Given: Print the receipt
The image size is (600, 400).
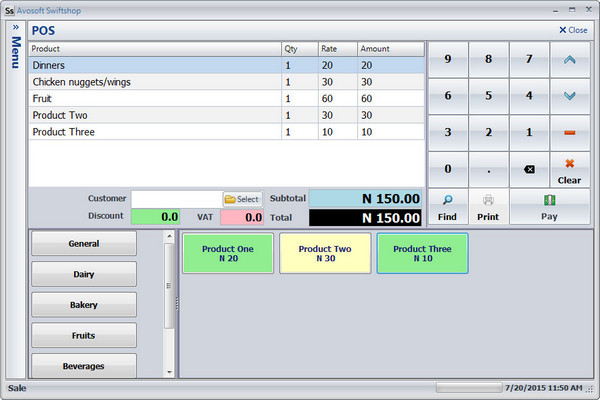Looking at the screenshot, I should coord(488,207).
